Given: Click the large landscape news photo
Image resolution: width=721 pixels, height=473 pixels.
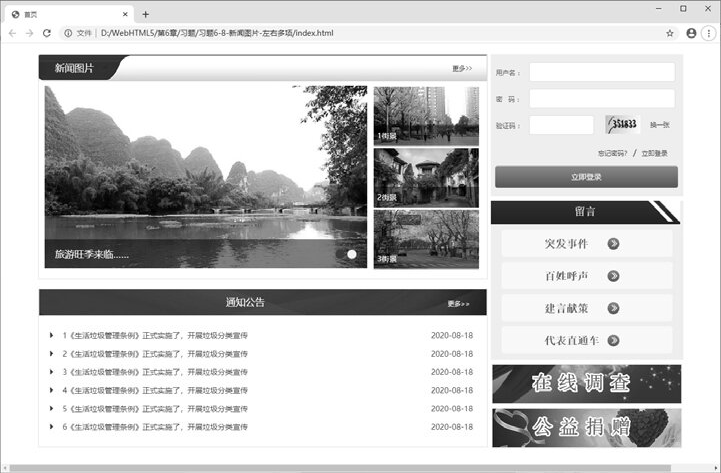Looking at the screenshot, I should 206,177.
